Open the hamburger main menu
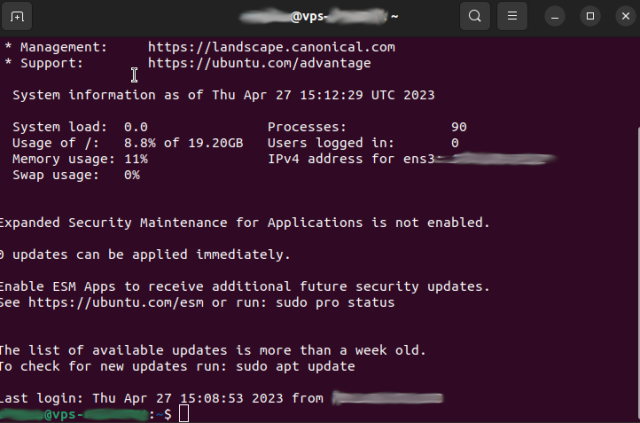The image size is (640, 423). [x=512, y=16]
